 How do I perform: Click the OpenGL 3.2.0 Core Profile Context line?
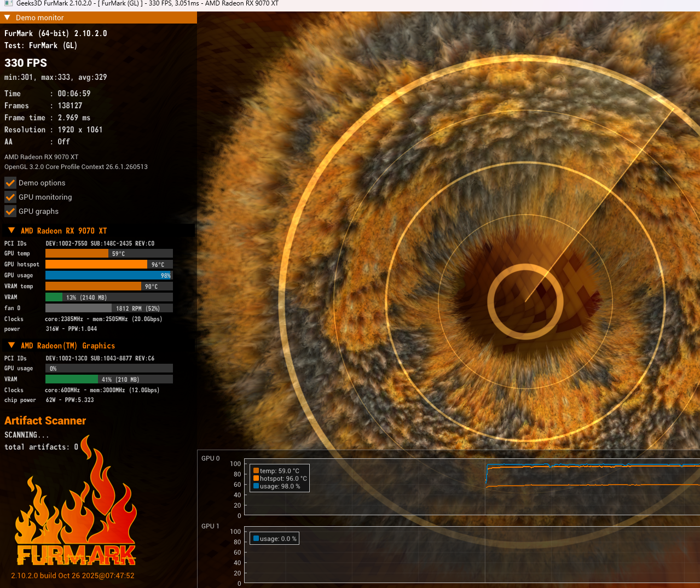pos(76,167)
